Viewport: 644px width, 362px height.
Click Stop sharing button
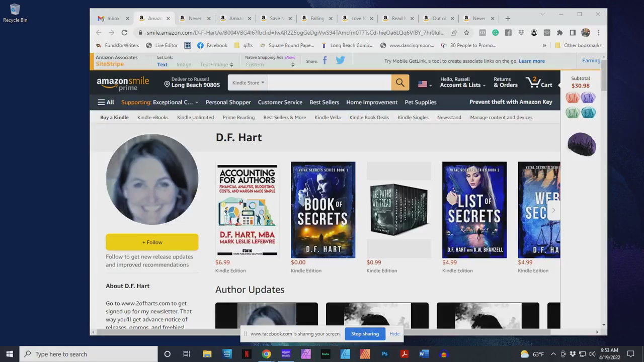[x=365, y=334]
